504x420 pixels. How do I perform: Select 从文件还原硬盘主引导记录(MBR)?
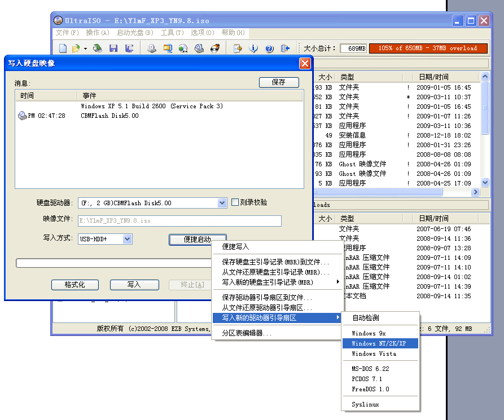277,272
